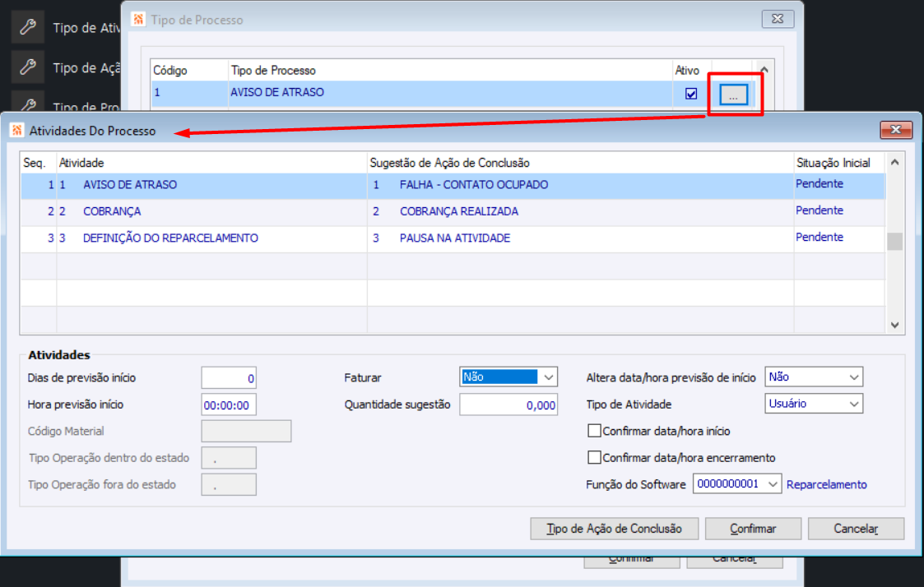The height and width of the screenshot is (587, 924).
Task: Click Situação Inicial column header
Action: [x=833, y=163]
